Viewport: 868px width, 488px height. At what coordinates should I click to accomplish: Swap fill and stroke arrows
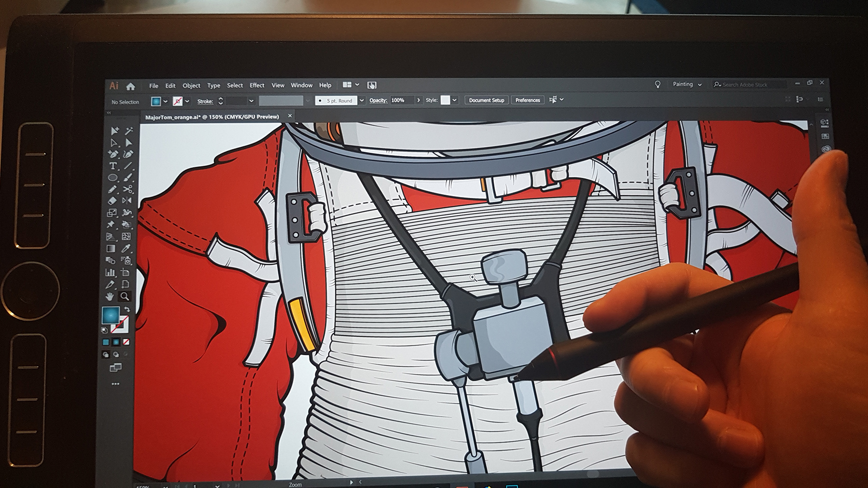tap(127, 309)
